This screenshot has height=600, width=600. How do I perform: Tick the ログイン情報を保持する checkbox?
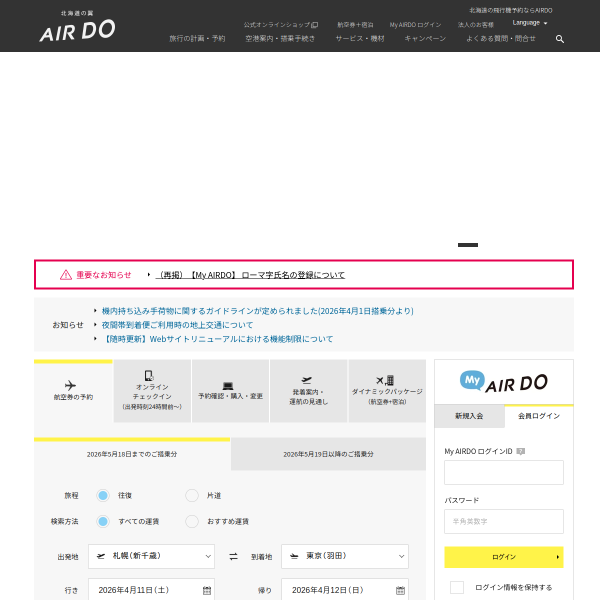(457, 587)
